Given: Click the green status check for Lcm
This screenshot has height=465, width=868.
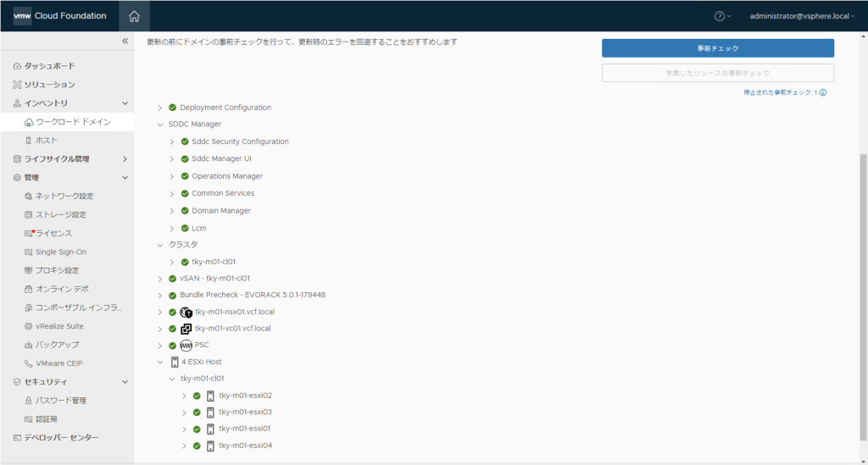Looking at the screenshot, I should pyautogui.click(x=185, y=228).
